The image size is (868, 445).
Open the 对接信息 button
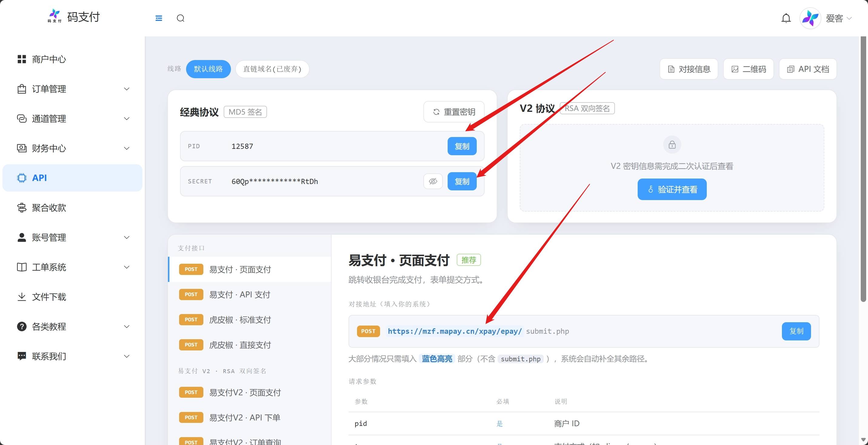tap(689, 69)
